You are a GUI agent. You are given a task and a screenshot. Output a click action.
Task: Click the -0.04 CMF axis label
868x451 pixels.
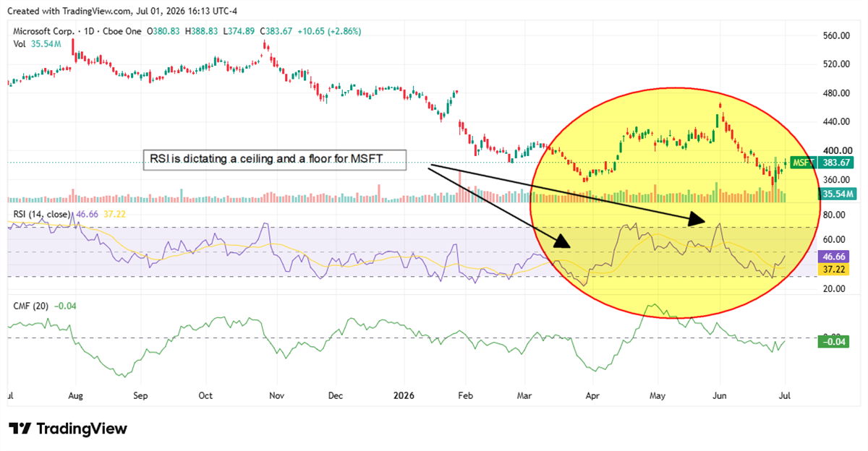(x=834, y=342)
